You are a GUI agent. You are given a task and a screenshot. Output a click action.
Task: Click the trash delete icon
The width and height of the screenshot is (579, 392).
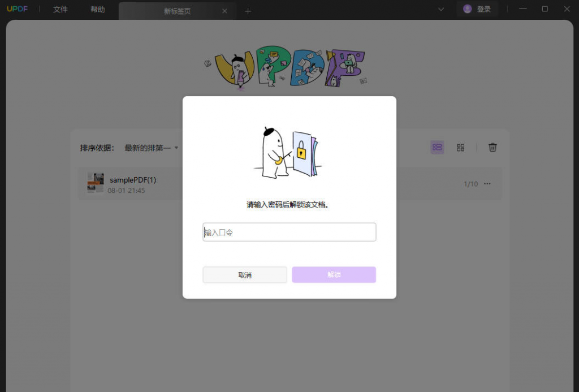pyautogui.click(x=492, y=147)
